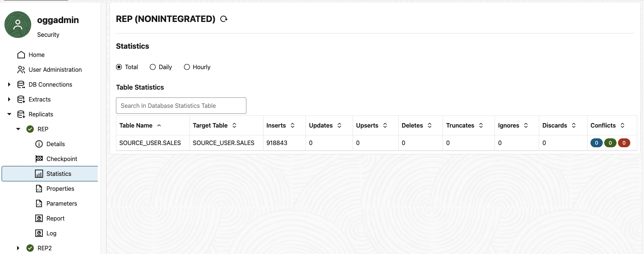Open the Log menu item

point(51,233)
